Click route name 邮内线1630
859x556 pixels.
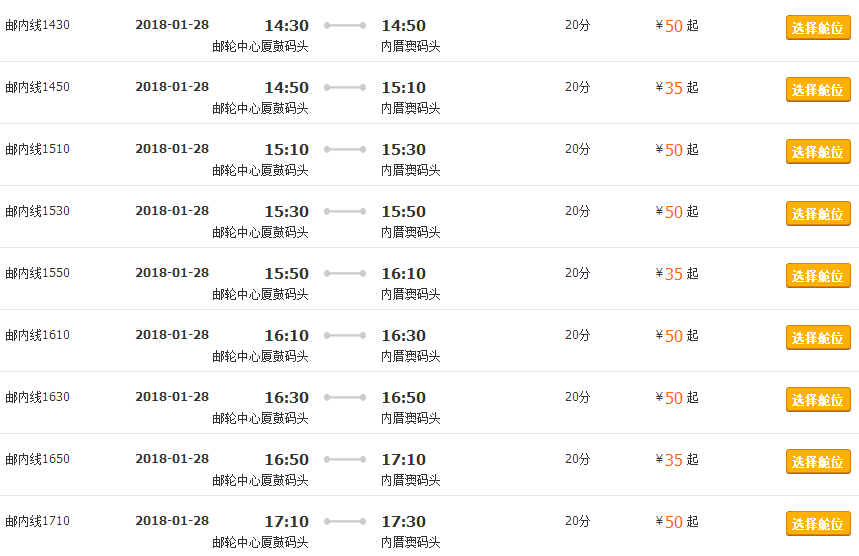[37, 397]
